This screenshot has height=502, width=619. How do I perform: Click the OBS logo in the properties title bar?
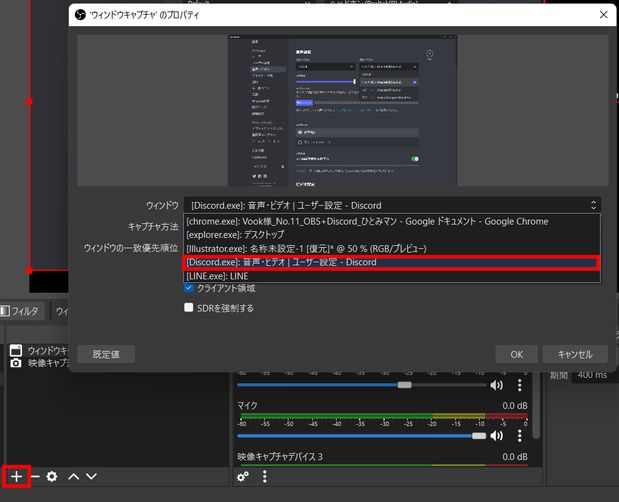81,15
